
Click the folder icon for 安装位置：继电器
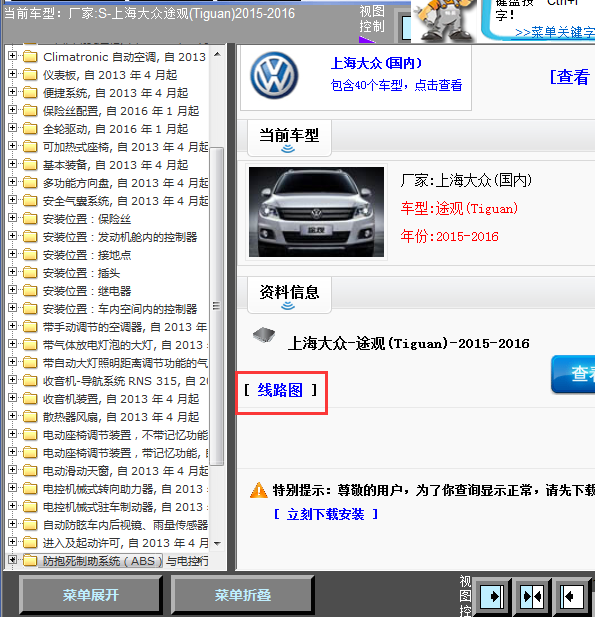point(30,291)
